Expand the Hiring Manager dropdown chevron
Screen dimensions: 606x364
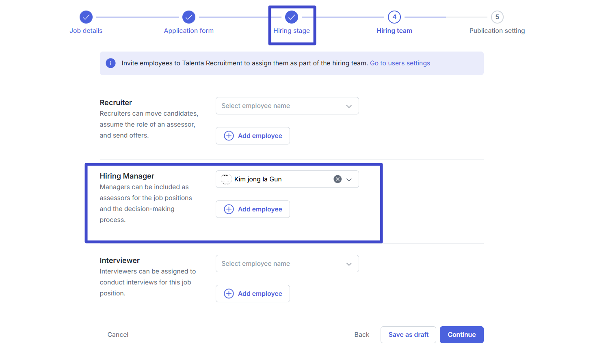(349, 179)
